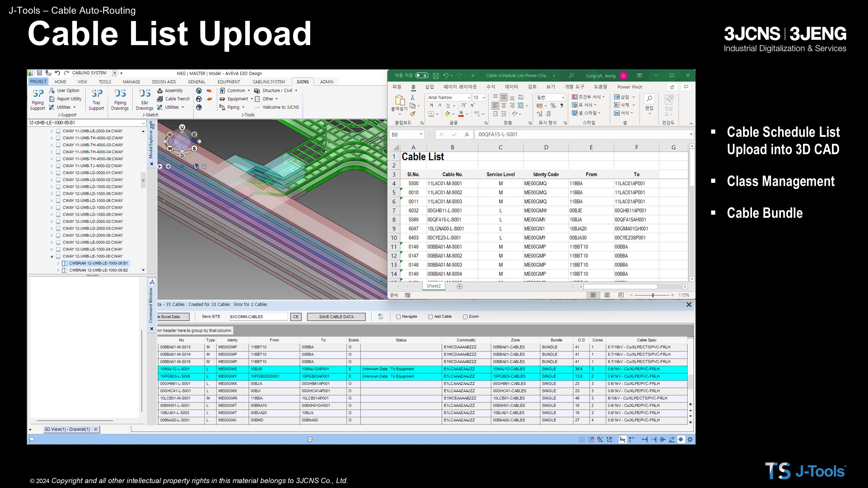Screen dimensions: 868x488
Task: Click the Command Window panel icon
Action: coord(152,282)
